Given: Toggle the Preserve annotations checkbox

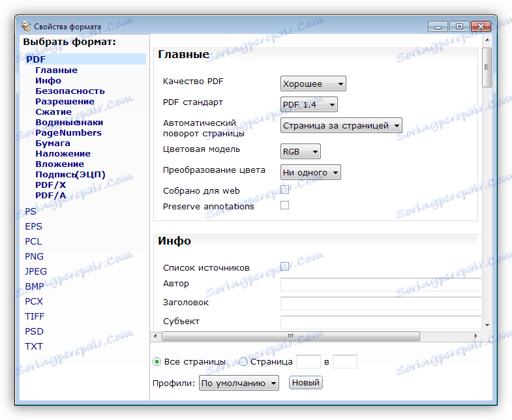Looking at the screenshot, I should [285, 205].
